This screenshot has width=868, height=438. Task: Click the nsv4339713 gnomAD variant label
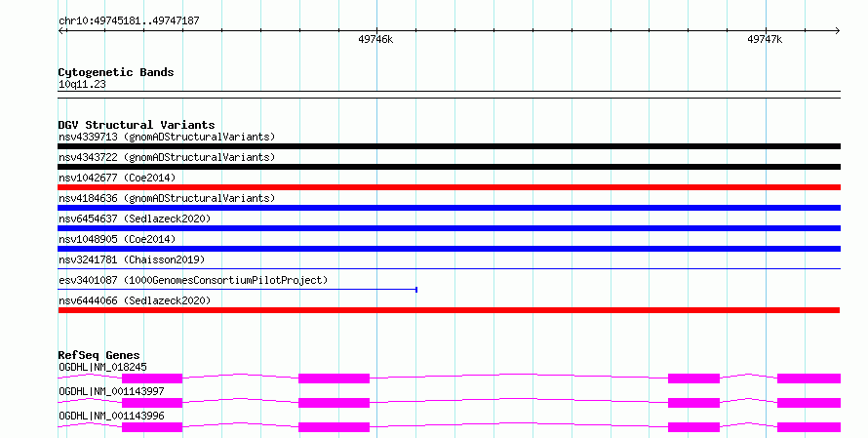(x=167, y=137)
